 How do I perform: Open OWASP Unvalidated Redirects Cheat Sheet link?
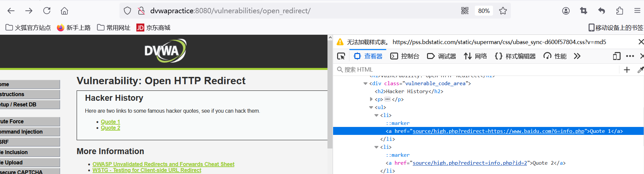pos(163,164)
